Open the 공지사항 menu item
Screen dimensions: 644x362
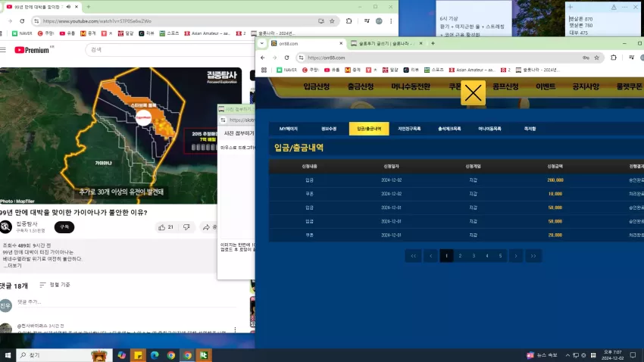(586, 86)
